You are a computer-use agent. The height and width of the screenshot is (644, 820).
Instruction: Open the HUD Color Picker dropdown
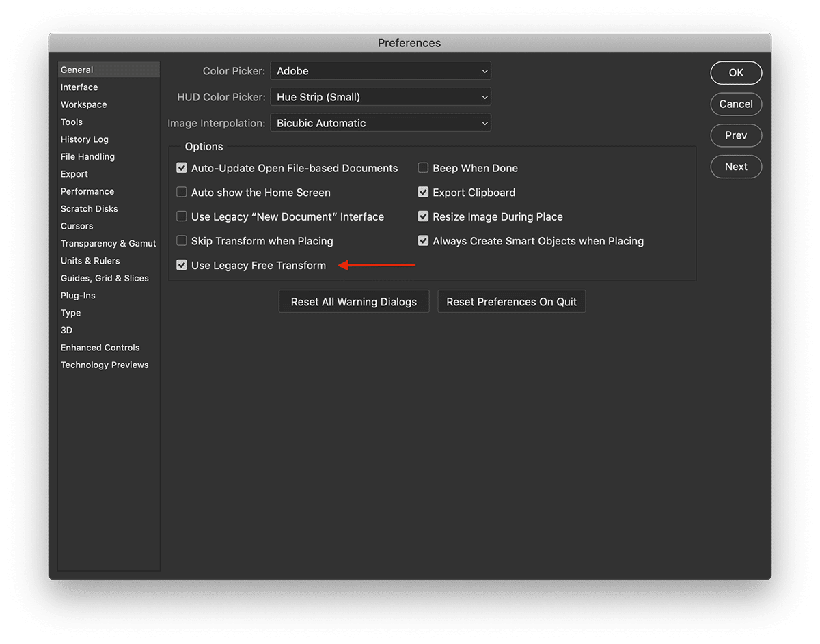(x=381, y=97)
